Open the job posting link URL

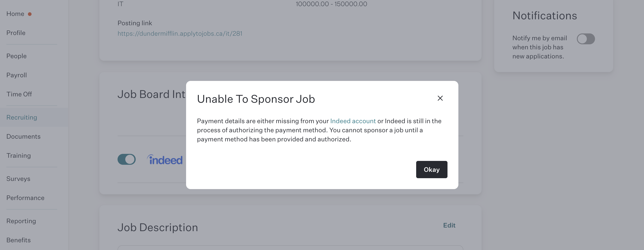click(180, 34)
